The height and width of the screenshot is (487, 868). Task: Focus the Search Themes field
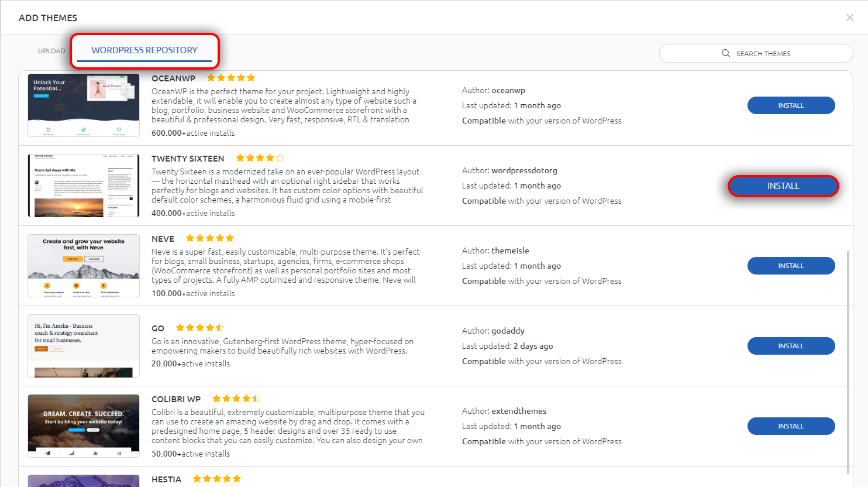click(x=756, y=53)
